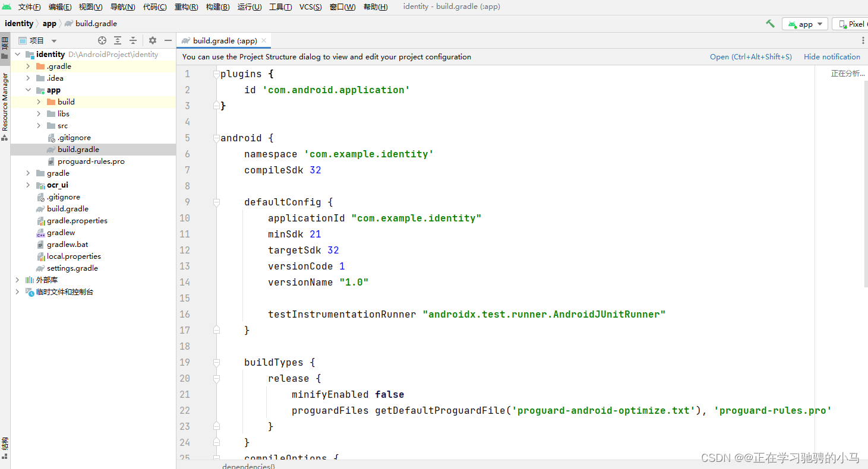Select gradle.properties file

(77, 220)
